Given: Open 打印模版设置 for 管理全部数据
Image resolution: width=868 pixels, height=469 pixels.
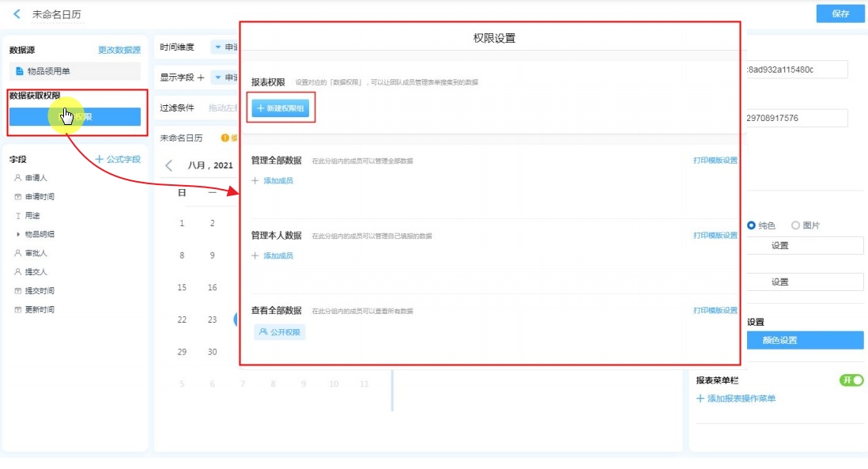Looking at the screenshot, I should coord(715,161).
